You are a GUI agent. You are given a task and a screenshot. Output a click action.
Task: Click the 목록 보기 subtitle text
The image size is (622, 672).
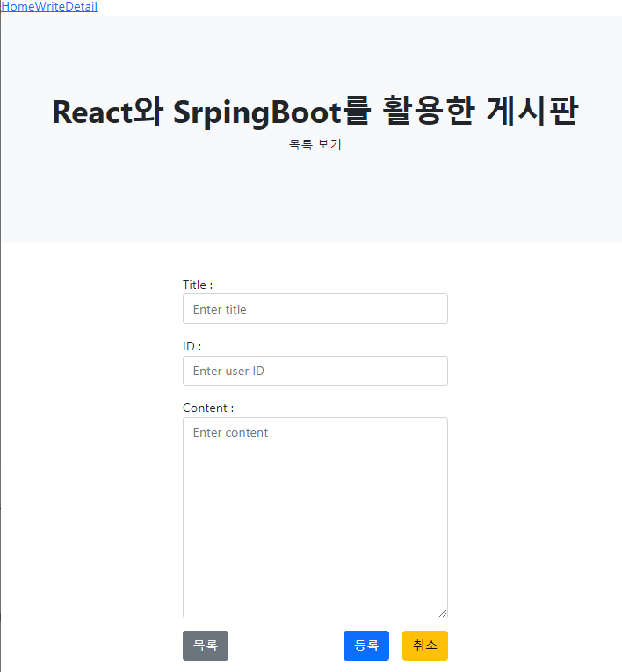(x=315, y=144)
